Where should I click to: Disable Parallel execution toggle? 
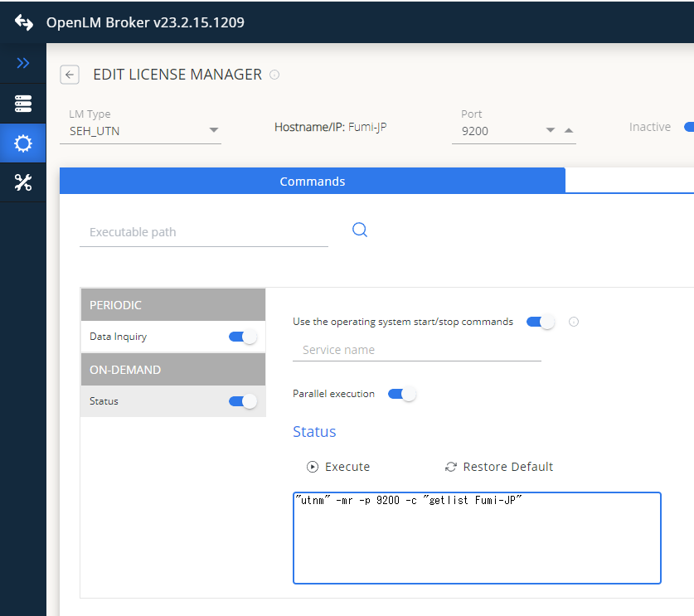pos(401,394)
